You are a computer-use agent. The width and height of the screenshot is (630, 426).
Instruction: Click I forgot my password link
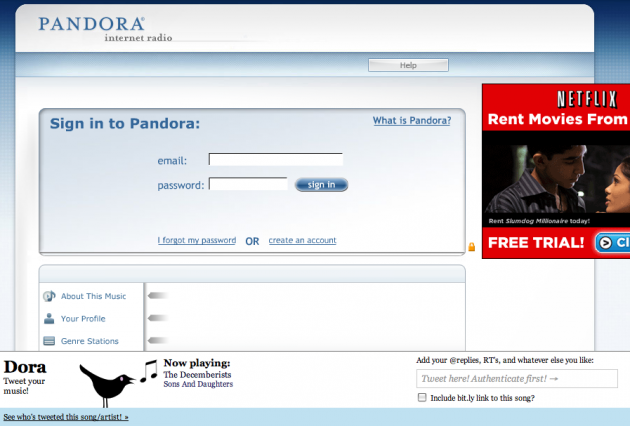point(197,240)
